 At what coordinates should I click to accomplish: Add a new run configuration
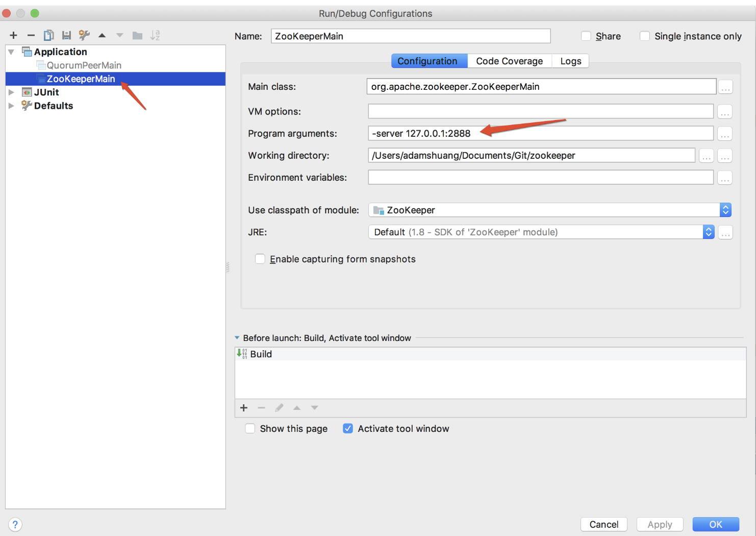pos(14,35)
